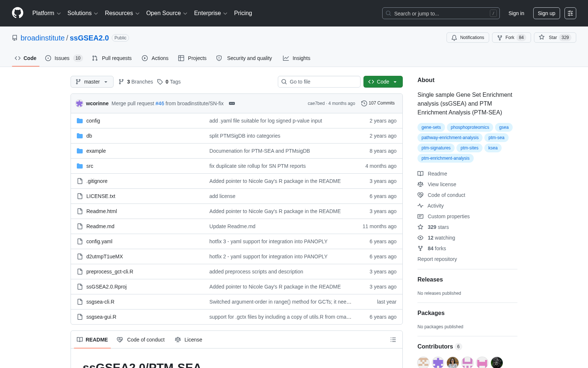
Task: Open the green Code dropdown
Action: (x=383, y=82)
